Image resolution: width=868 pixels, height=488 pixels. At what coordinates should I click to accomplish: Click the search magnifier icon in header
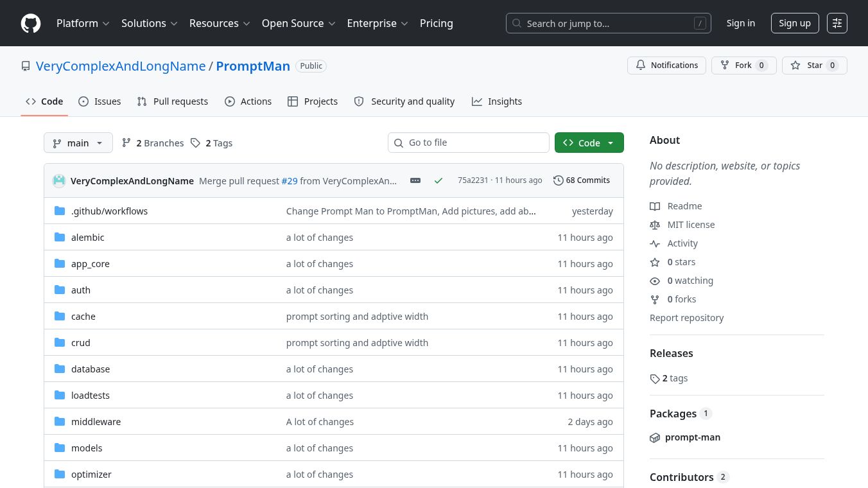pyautogui.click(x=517, y=23)
